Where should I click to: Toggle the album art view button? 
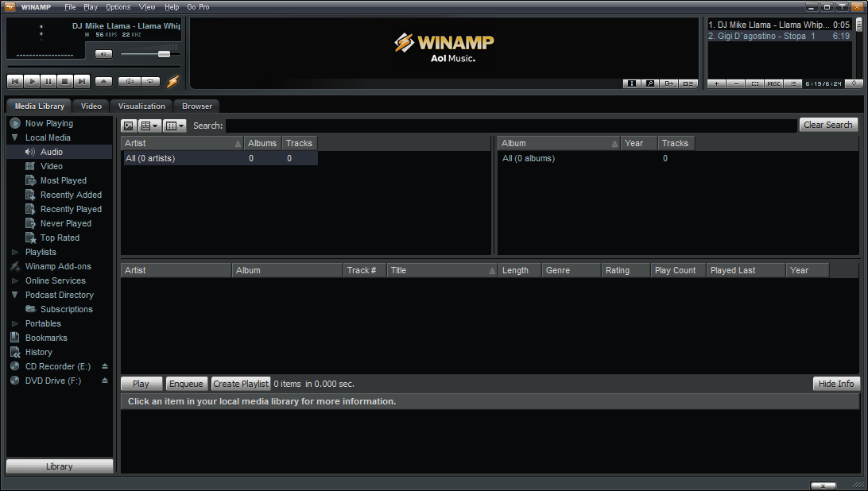129,126
